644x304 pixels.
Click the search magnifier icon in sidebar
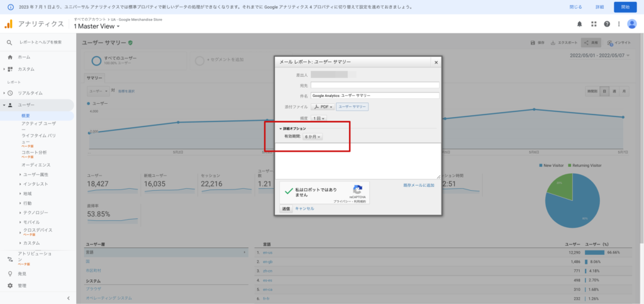9,42
